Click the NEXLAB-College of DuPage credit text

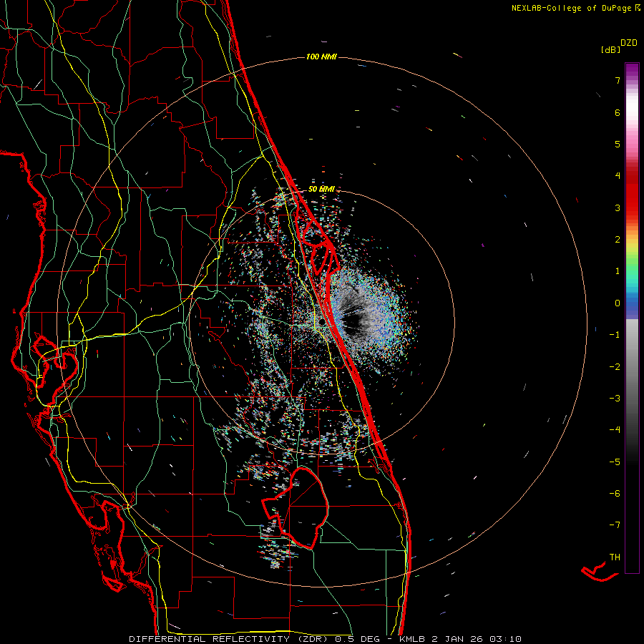click(571, 8)
